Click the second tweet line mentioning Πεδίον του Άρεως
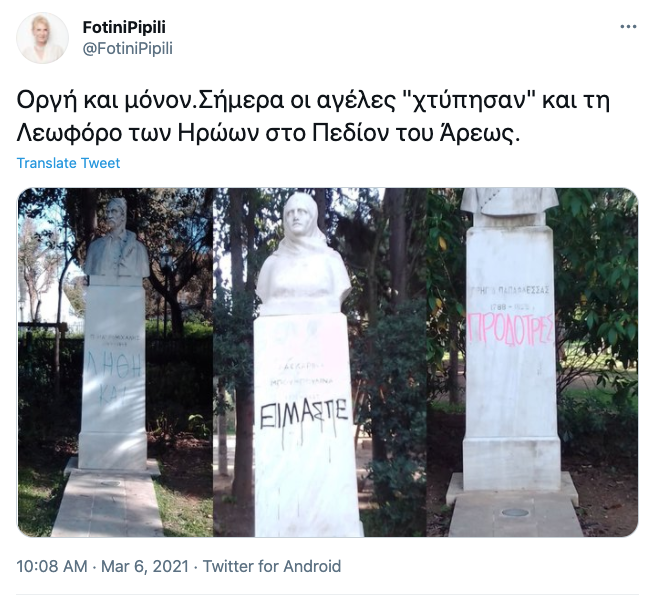 (x=268, y=133)
